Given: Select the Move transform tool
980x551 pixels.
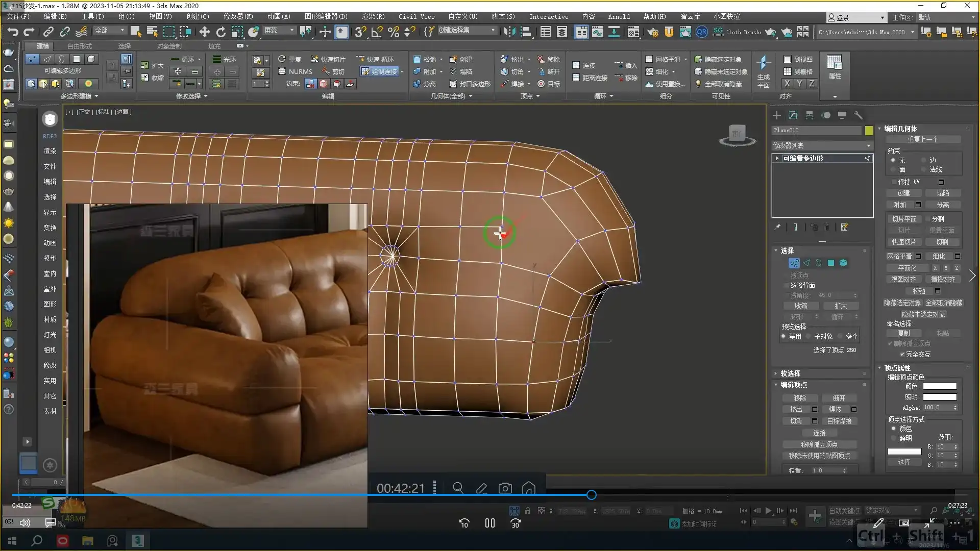Looking at the screenshot, I should (204, 32).
